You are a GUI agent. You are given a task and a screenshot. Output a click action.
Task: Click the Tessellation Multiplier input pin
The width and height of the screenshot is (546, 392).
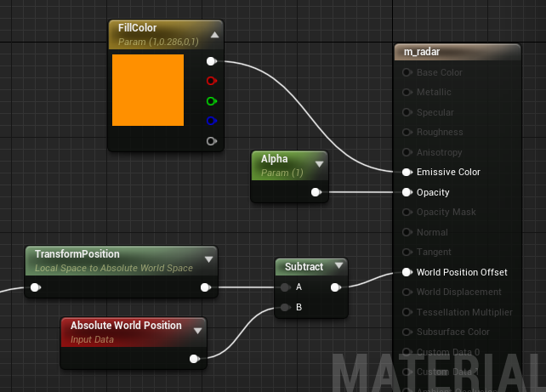click(x=407, y=312)
